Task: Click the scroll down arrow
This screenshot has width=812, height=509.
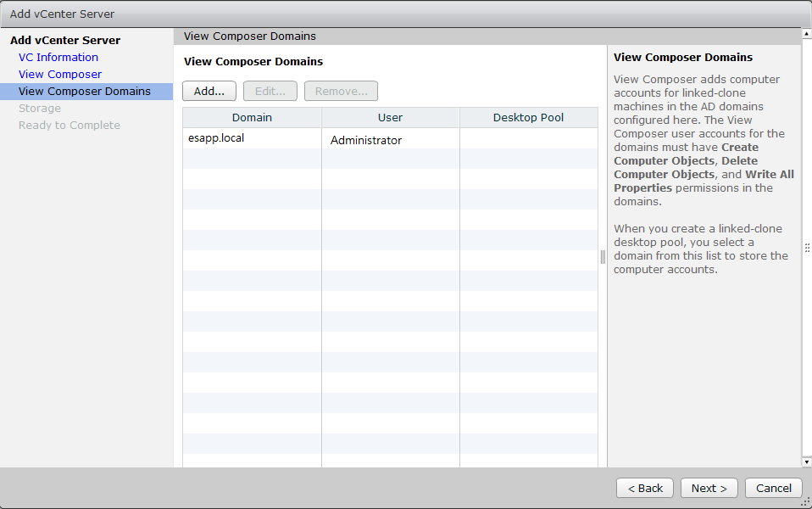Action: (x=807, y=461)
